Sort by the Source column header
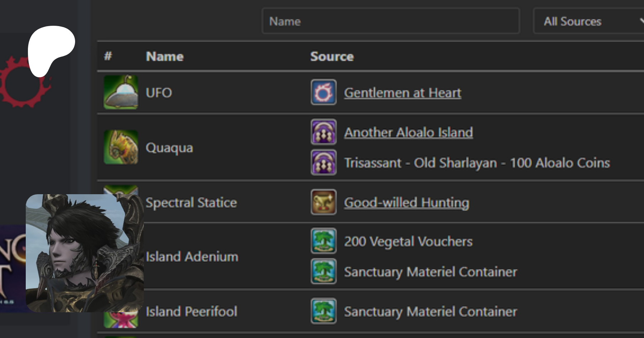 point(332,57)
